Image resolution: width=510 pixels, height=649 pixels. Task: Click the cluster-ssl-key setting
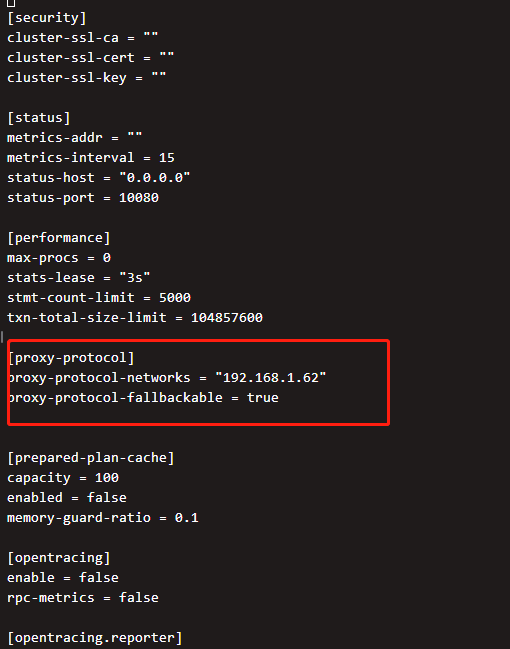(87, 78)
